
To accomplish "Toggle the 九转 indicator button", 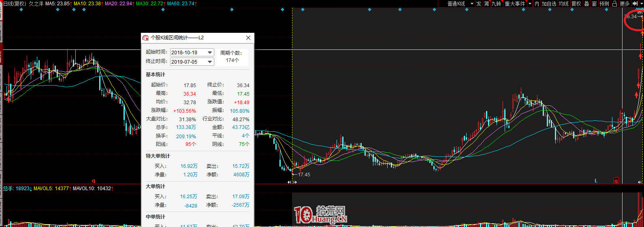I will pyautogui.click(x=496, y=4).
